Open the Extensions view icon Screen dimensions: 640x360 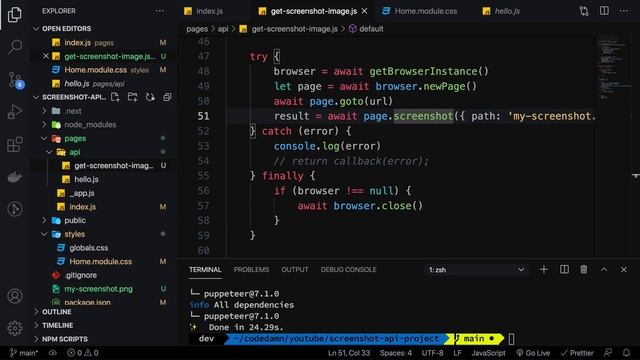click(15, 144)
